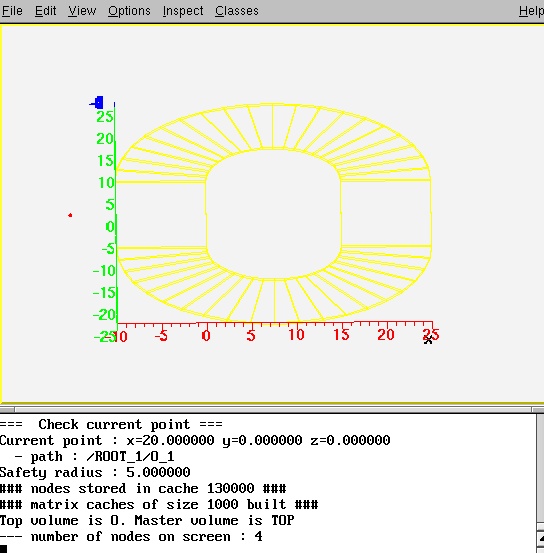Select the green vertical axis line
The height and width of the screenshot is (553, 544).
pyautogui.click(x=116, y=214)
